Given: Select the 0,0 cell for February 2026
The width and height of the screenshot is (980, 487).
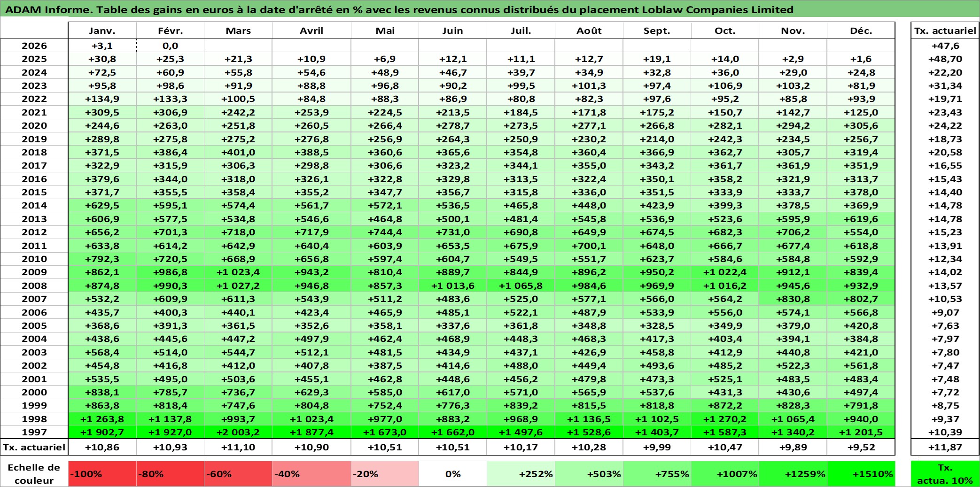Looking at the screenshot, I should tap(170, 46).
